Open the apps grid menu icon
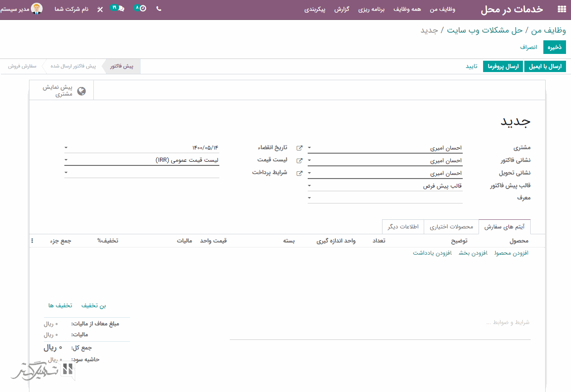571x392 pixels. (x=561, y=10)
